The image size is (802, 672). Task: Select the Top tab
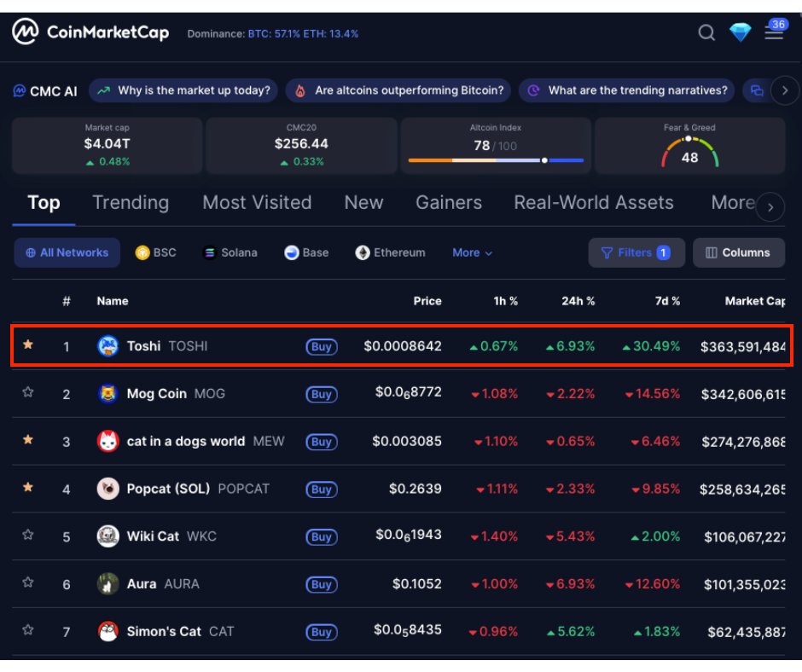(44, 203)
